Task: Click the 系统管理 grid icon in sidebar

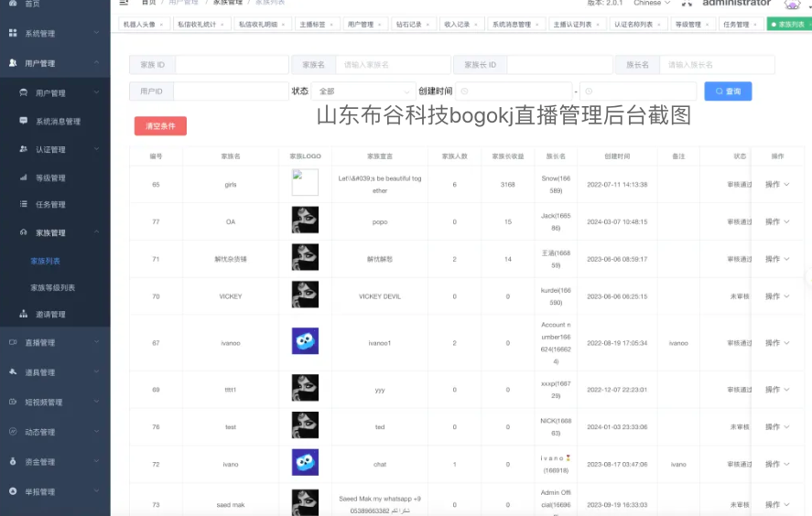Action: 13,34
